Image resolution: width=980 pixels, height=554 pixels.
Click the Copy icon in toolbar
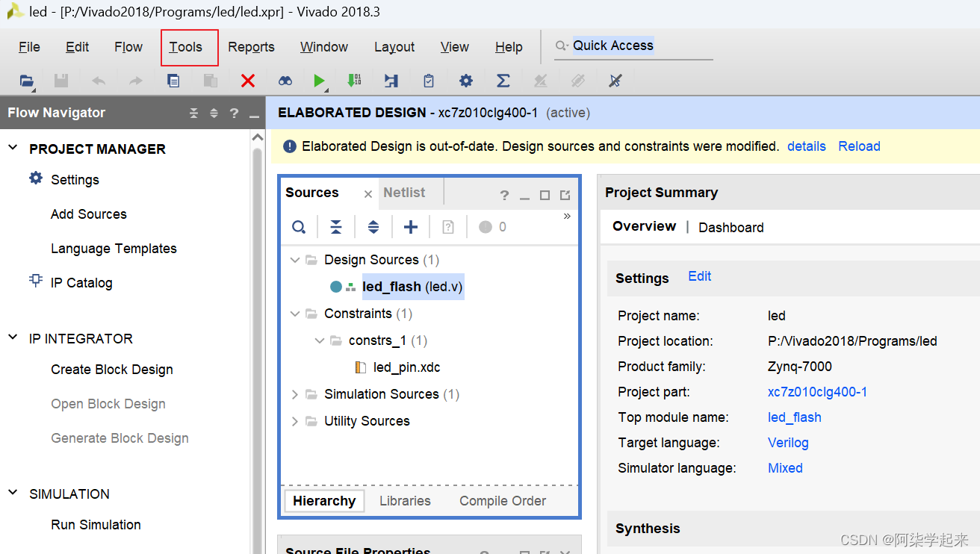point(173,81)
